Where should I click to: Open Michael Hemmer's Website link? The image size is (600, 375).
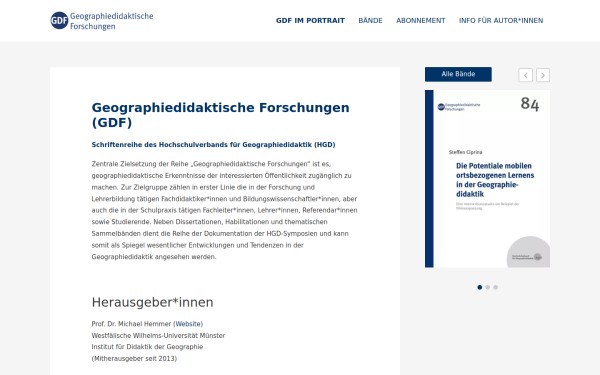[188, 324]
